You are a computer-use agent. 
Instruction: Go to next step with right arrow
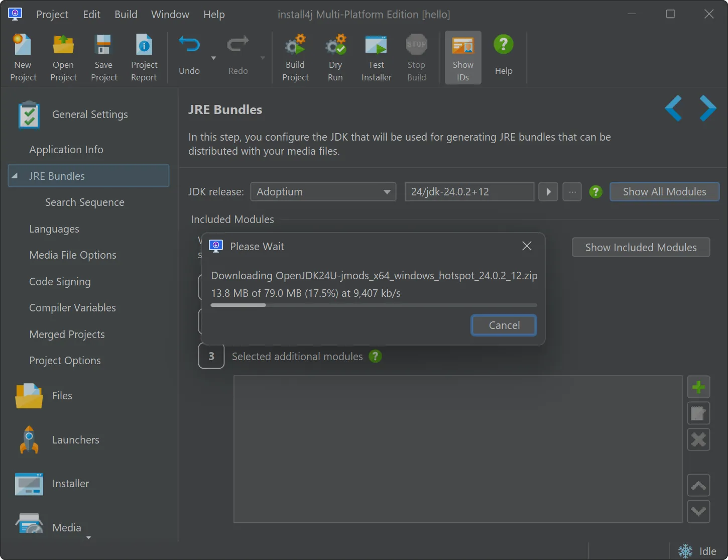pos(708,108)
